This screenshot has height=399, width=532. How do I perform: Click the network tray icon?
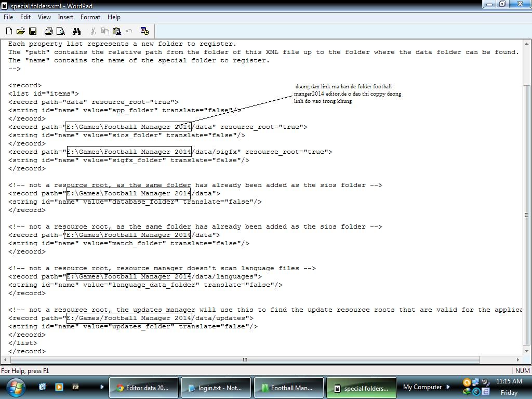[476, 382]
